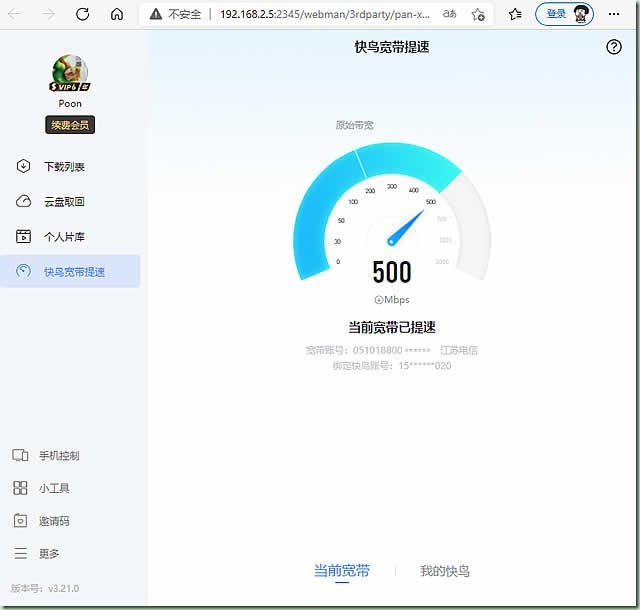Screen dimensions: 640x610
Task: Click the address bar URL
Action: 325,14
